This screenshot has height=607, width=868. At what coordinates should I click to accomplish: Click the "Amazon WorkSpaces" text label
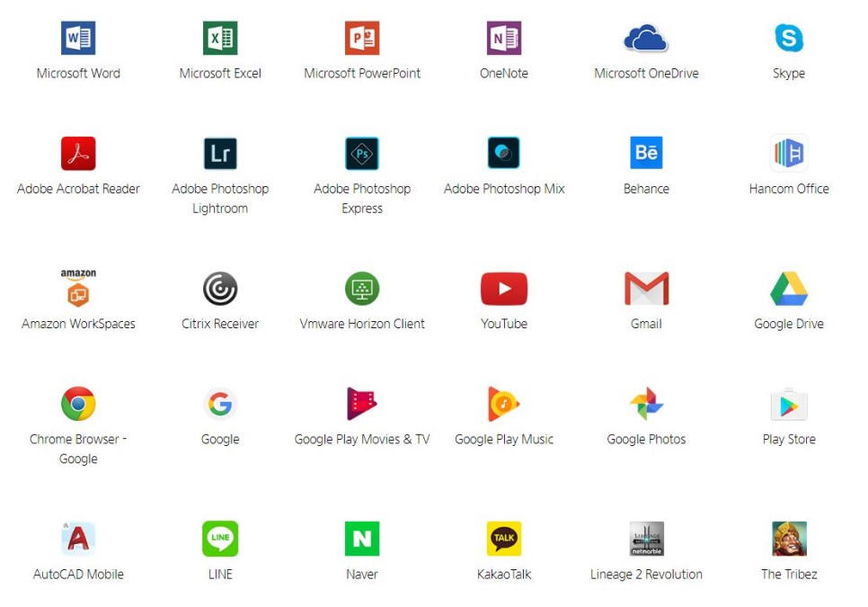[x=78, y=324]
